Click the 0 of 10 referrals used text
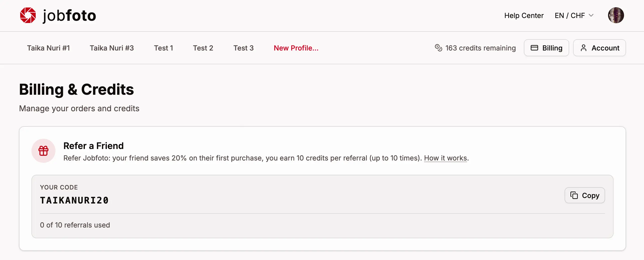Image resolution: width=644 pixels, height=260 pixels. click(x=75, y=225)
